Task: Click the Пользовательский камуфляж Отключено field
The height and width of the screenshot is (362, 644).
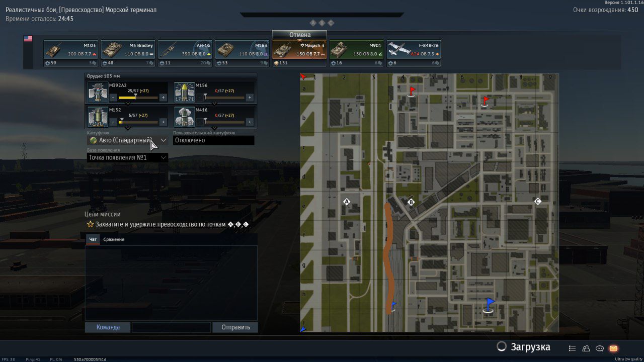Action: pyautogui.click(x=214, y=140)
